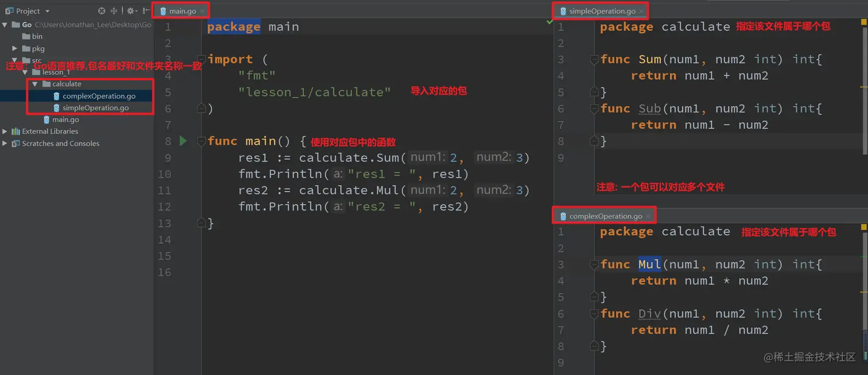868x375 pixels.
Task: Switch to the main.go editor tab
Action: coord(183,11)
